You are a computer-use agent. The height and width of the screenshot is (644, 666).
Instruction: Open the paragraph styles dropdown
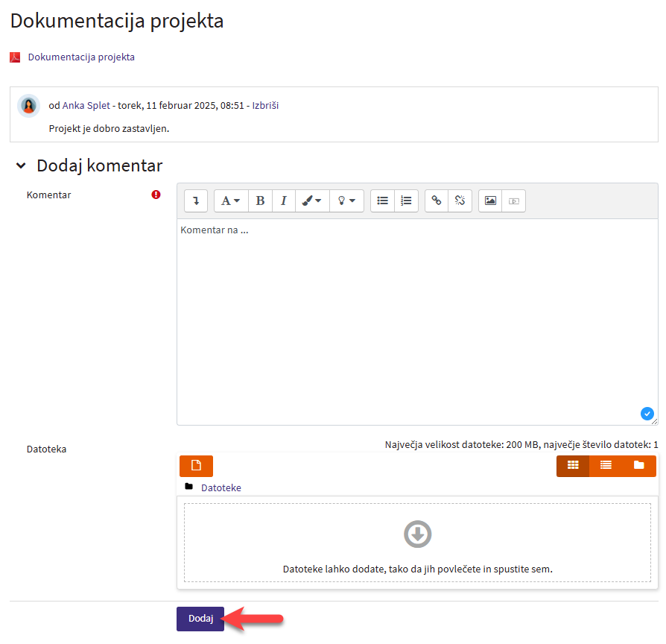231,201
